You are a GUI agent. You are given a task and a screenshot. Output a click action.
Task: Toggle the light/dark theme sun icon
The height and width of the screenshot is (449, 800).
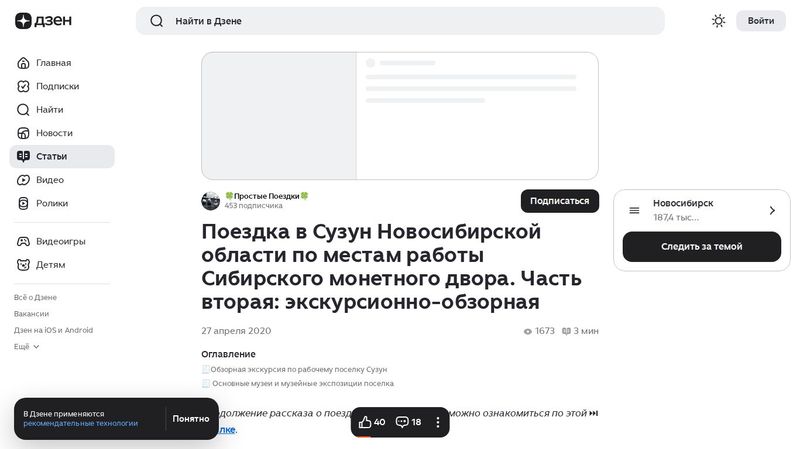point(718,21)
